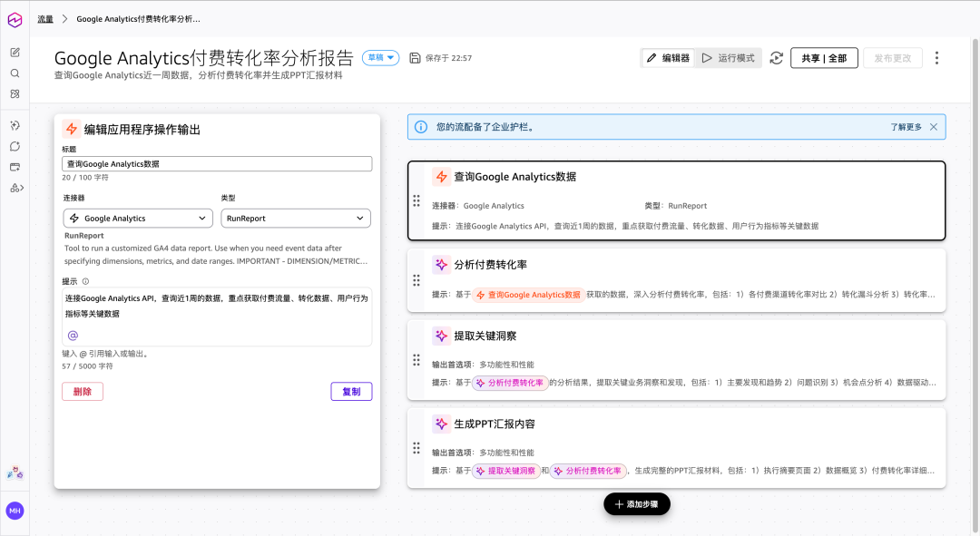Grab drag handle of 生成PPT汇报内容 step

(416, 448)
